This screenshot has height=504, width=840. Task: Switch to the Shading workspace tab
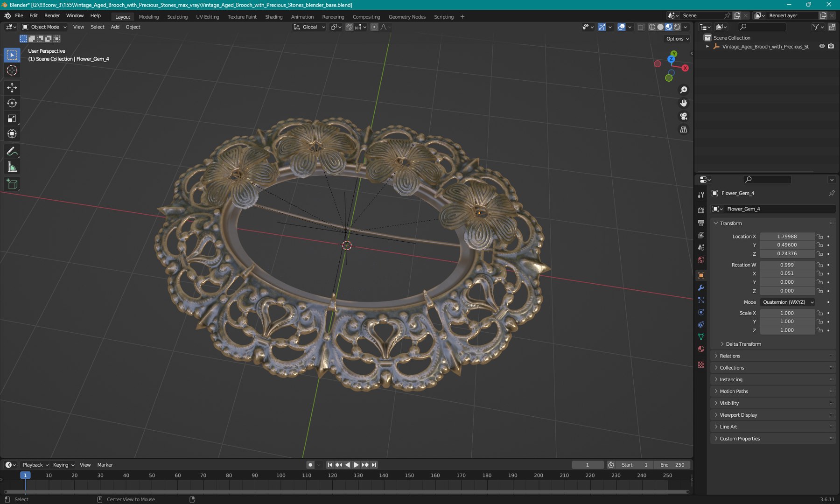click(x=274, y=17)
